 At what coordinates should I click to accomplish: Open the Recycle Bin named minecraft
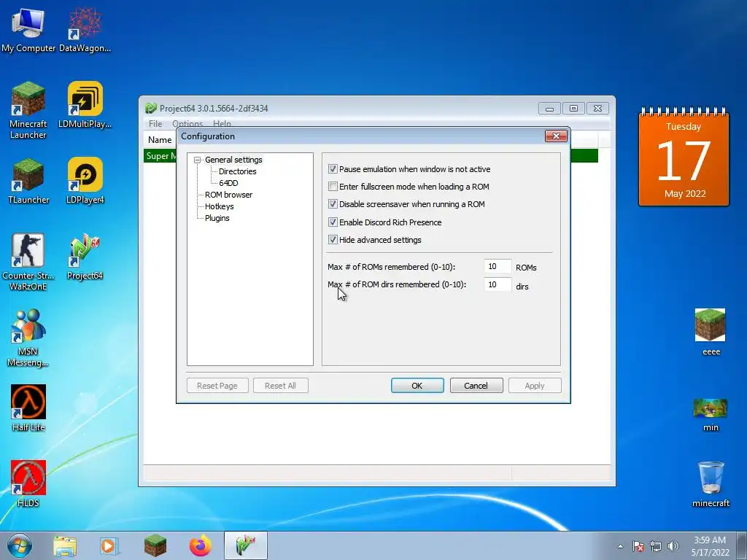711,484
